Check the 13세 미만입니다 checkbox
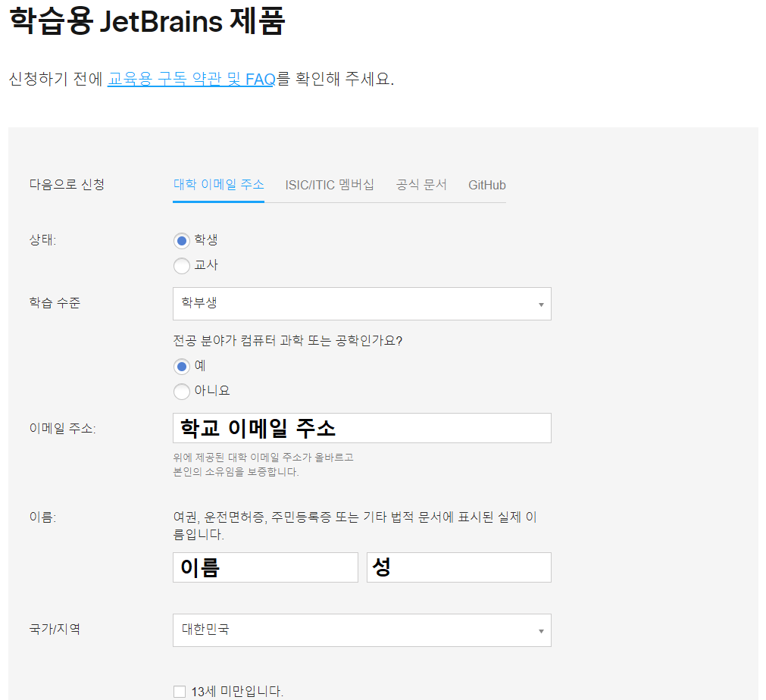The image size is (766, 700). [180, 692]
